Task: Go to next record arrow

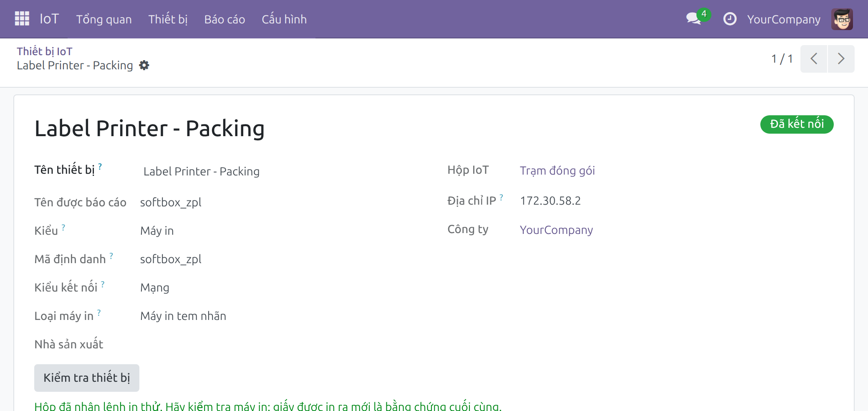Action: pos(841,59)
